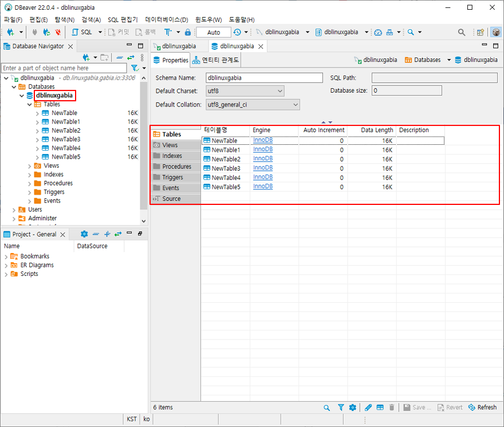The height and width of the screenshot is (427, 504).
Task: Open active datasource dblinuxgabia dropdown in toolbar
Action: pos(308,32)
